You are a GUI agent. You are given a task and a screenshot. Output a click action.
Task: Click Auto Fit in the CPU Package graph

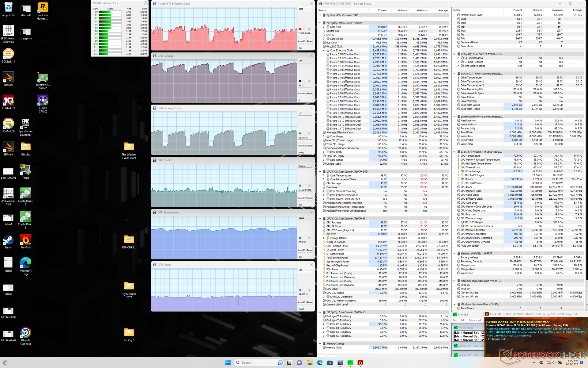pyautogui.click(x=302, y=94)
